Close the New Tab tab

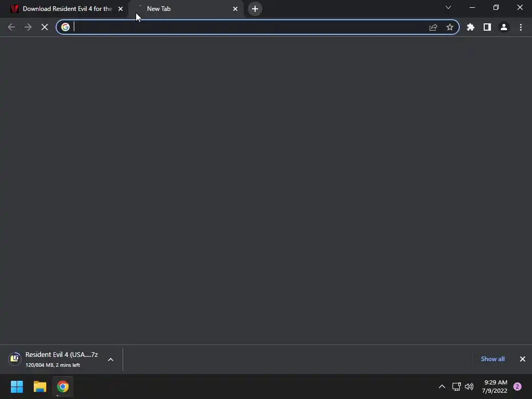click(x=235, y=9)
